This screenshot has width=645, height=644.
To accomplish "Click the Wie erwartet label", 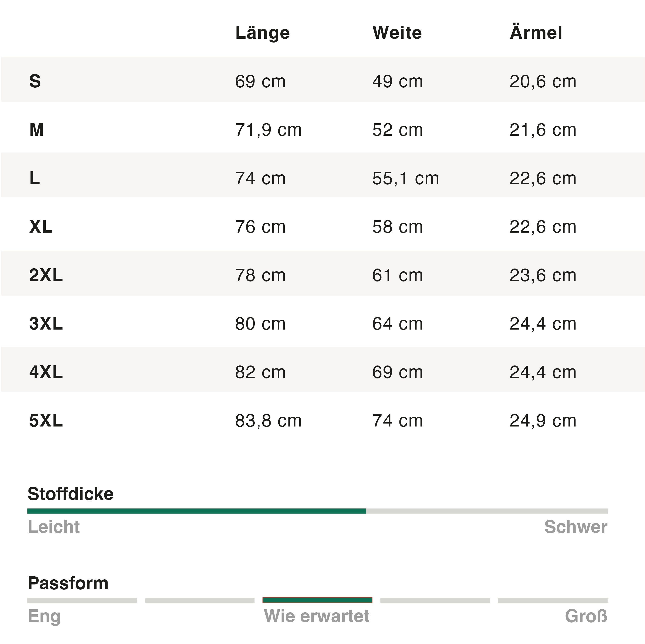I will coord(317,616).
